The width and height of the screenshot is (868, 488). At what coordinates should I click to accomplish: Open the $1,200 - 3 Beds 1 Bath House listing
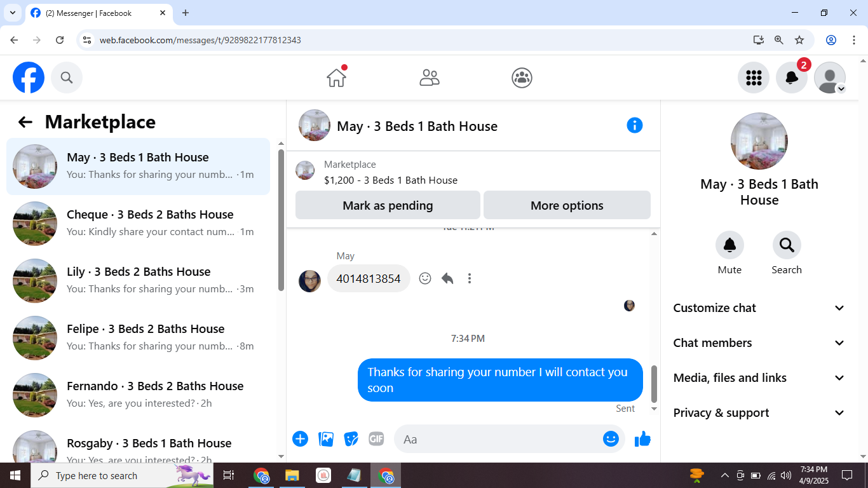click(391, 180)
